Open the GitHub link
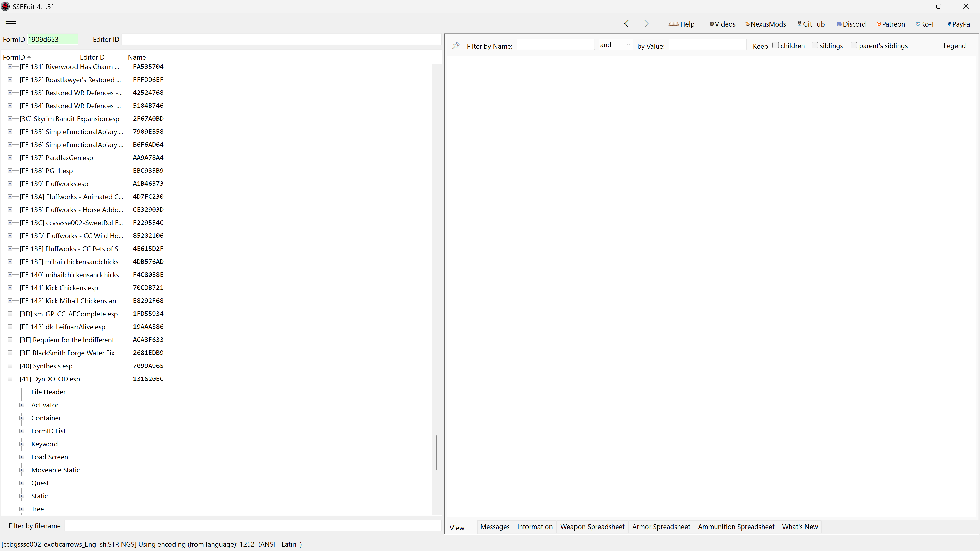 [x=811, y=24]
